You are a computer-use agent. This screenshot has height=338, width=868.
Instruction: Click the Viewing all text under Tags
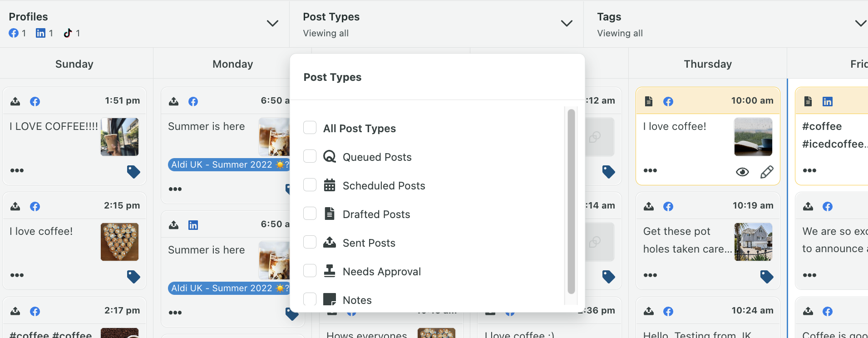pyautogui.click(x=620, y=33)
